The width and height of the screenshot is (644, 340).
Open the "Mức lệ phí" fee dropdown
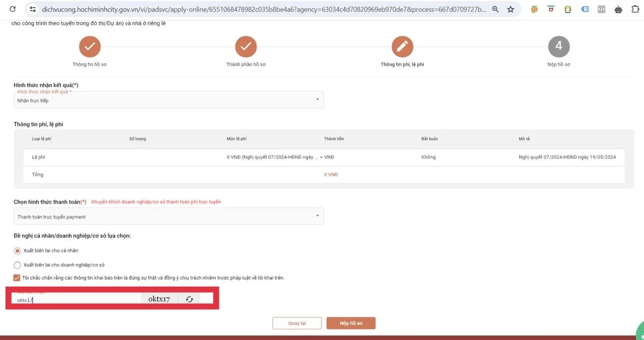(321, 157)
